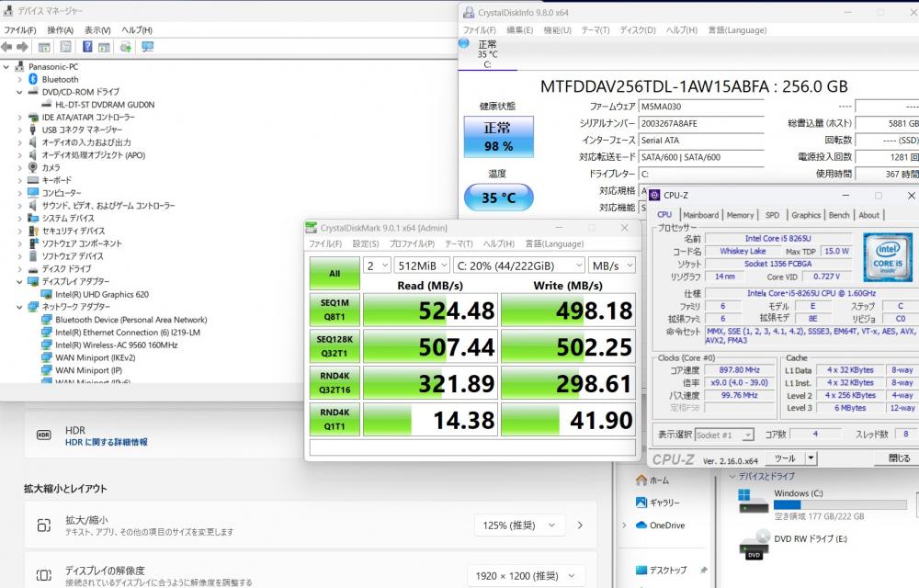This screenshot has width=919, height=588.
Task: Click the help question-mark icon in Device Manager toolbar
Action: click(87, 47)
